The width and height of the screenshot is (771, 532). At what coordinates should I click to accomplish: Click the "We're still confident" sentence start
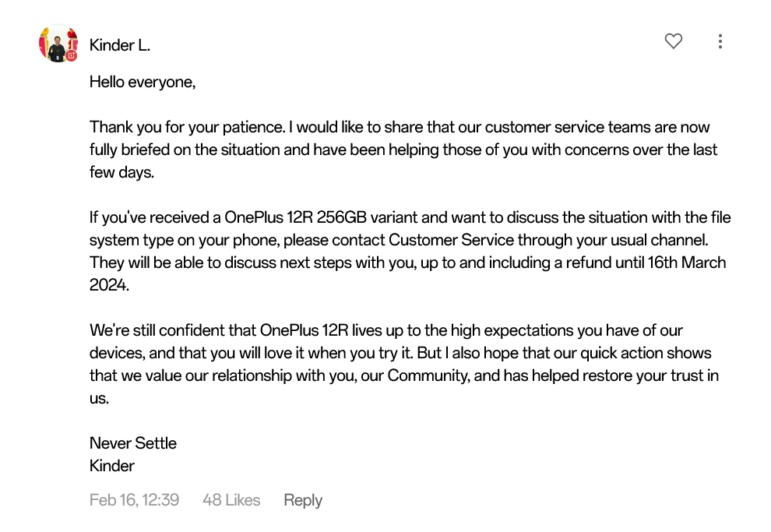[x=173, y=330]
